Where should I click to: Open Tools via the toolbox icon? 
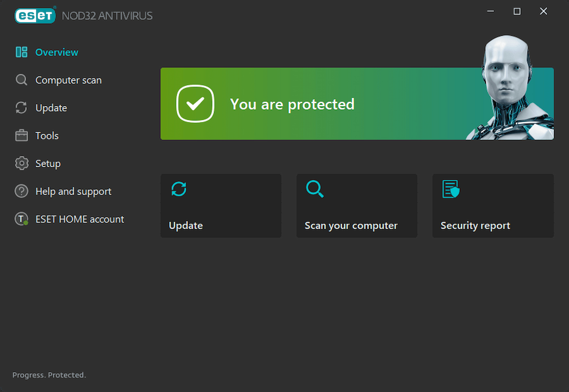click(21, 135)
